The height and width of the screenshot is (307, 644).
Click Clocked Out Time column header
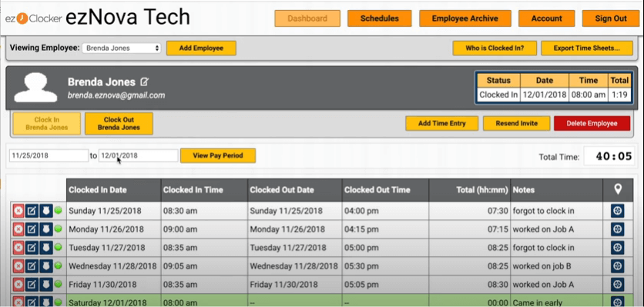385,189
